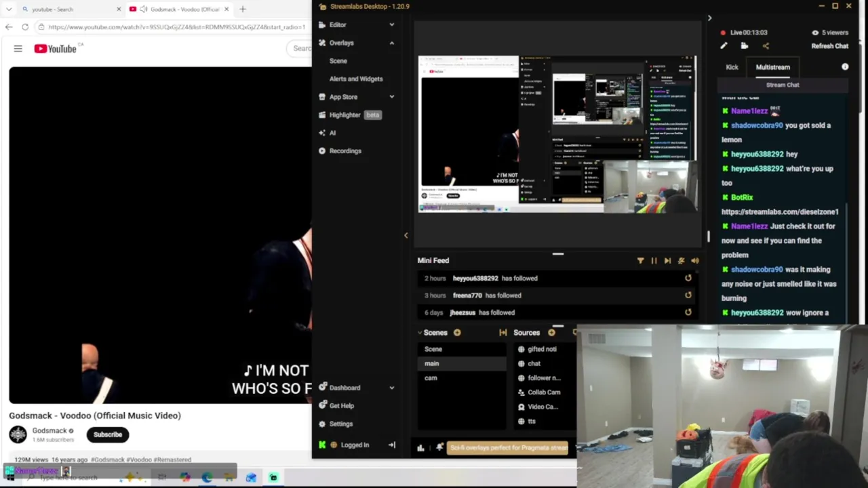This screenshot has height=488, width=868.
Task: Collapse the Scenes panel chevron
Action: tap(419, 333)
